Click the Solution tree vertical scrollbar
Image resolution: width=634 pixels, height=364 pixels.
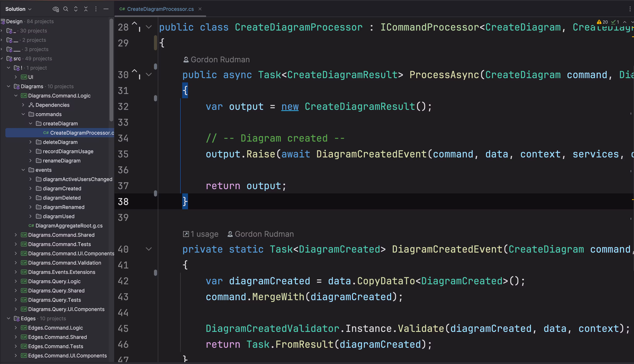[111, 70]
